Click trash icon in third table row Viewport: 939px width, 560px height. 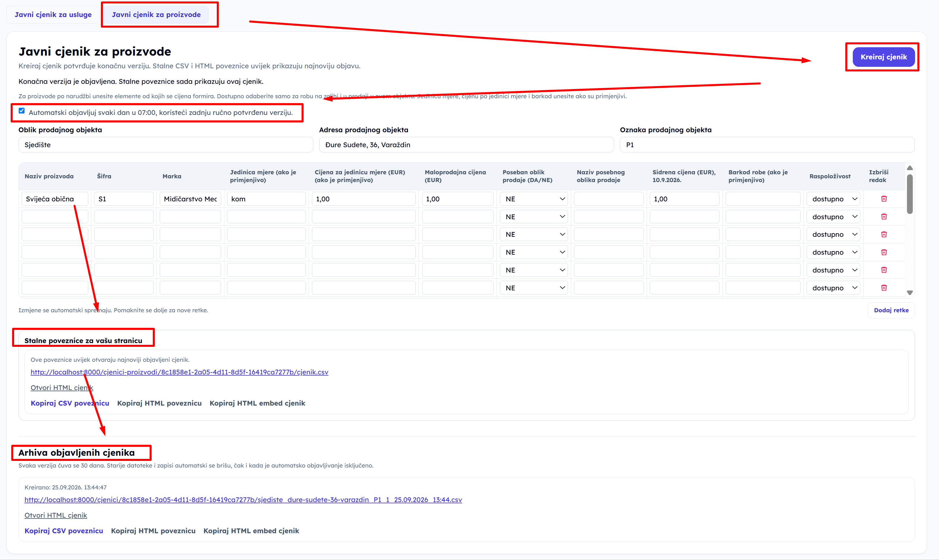(884, 234)
